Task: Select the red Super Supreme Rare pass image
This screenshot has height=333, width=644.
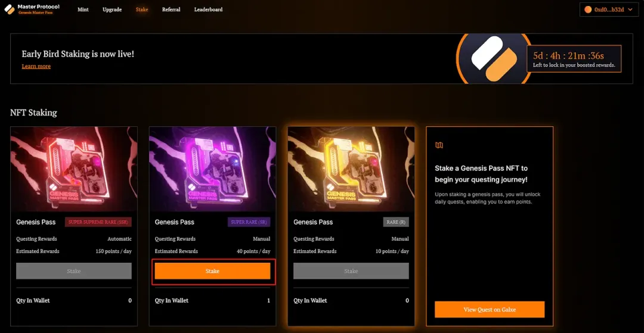Action: 74,169
